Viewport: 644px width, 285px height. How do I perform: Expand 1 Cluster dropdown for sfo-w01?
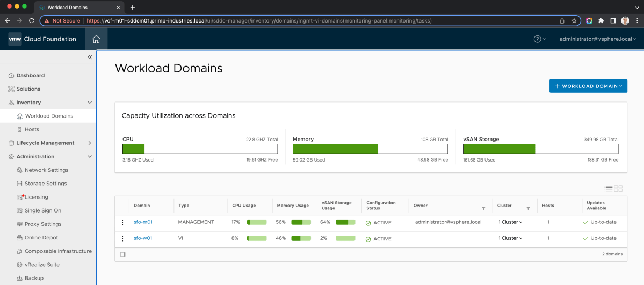[x=510, y=238]
